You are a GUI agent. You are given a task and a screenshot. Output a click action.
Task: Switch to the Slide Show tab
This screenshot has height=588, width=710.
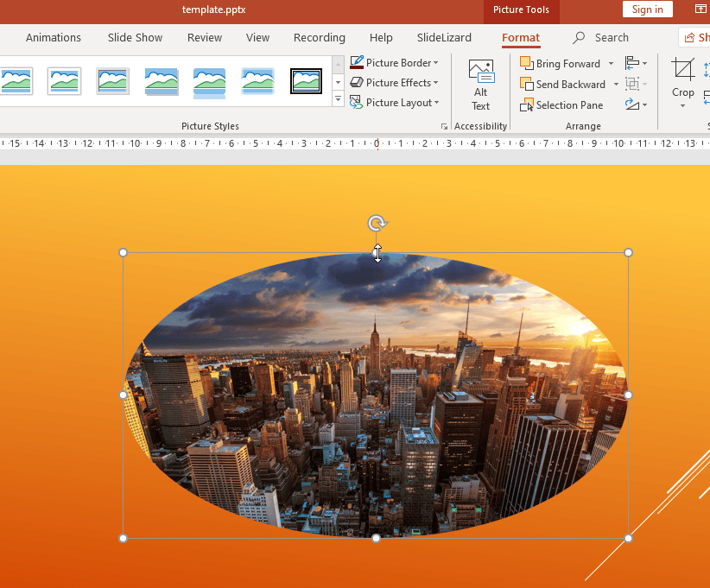(x=135, y=38)
